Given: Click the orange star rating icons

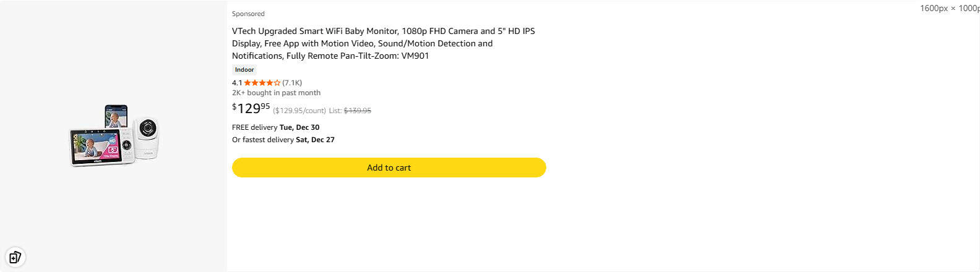Looking at the screenshot, I should 262,83.
